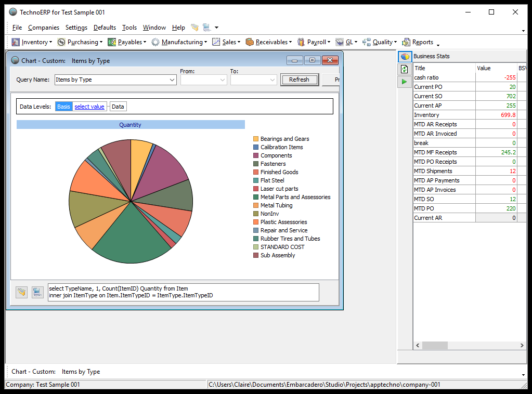532x394 pixels.
Task: Click the Metal Parts and Assessories swatch
Action: pyautogui.click(x=256, y=197)
